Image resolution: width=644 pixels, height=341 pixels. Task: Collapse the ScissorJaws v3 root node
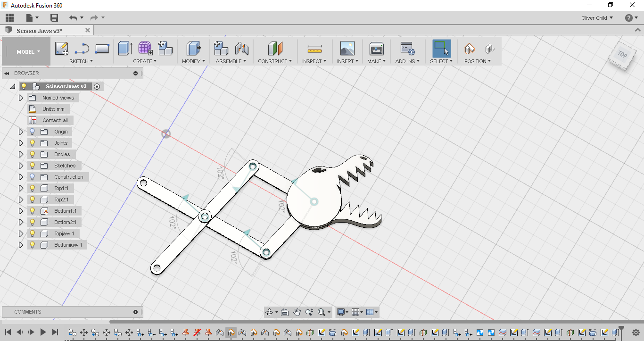tap(12, 86)
